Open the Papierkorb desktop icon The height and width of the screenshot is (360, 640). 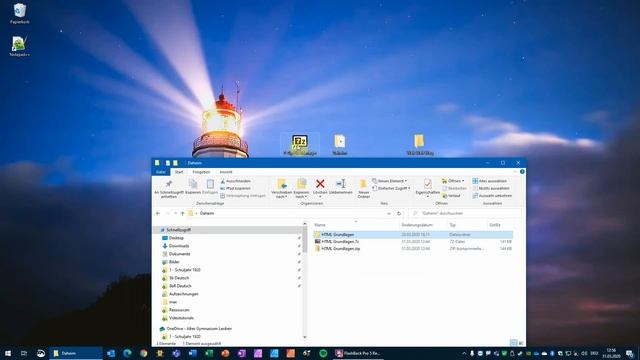coord(19,13)
